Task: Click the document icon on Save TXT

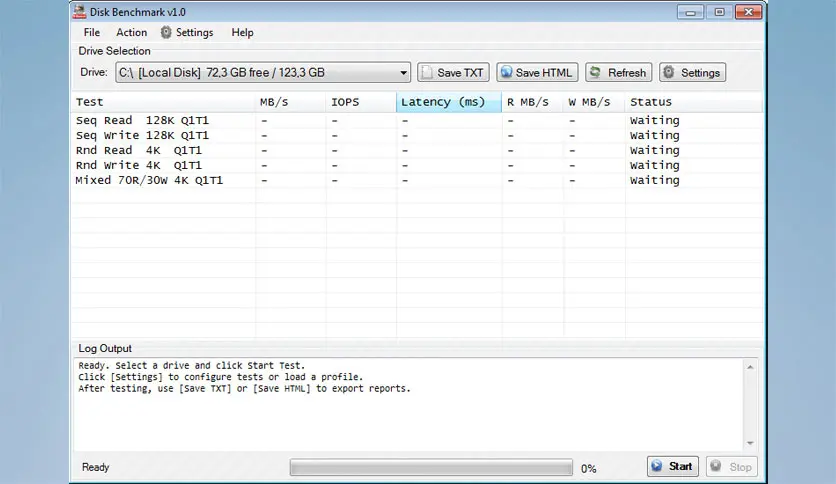Action: pyautogui.click(x=427, y=72)
